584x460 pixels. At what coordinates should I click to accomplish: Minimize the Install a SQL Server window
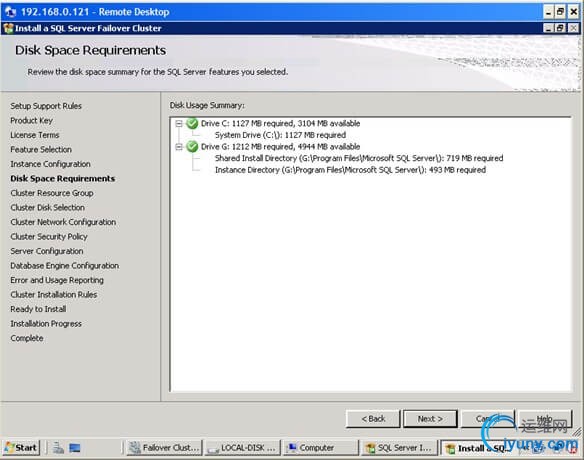point(548,28)
